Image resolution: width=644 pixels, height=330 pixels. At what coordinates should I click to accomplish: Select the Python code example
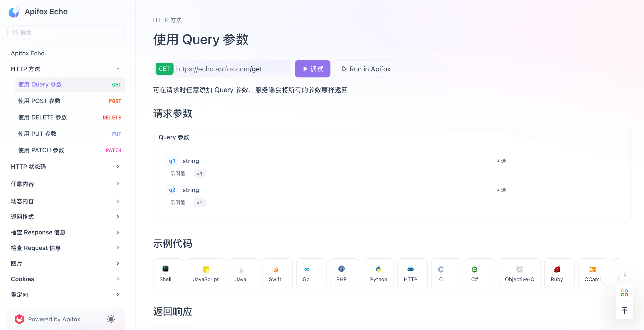378,273
